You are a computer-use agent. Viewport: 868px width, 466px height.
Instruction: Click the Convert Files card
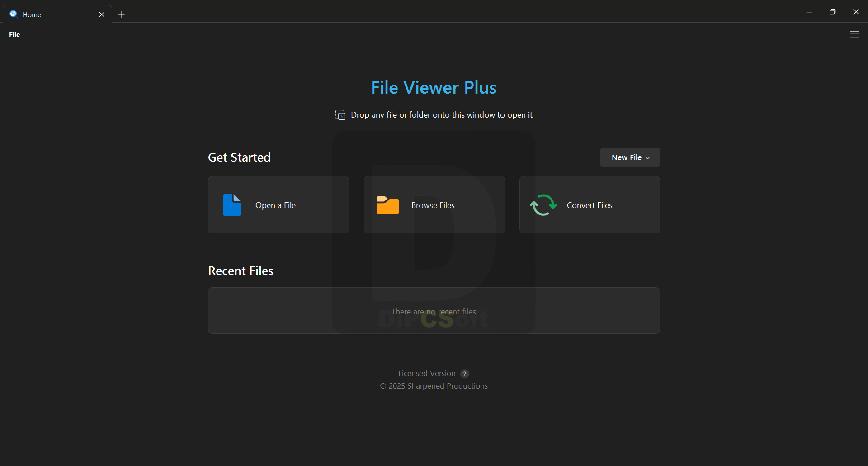click(590, 205)
